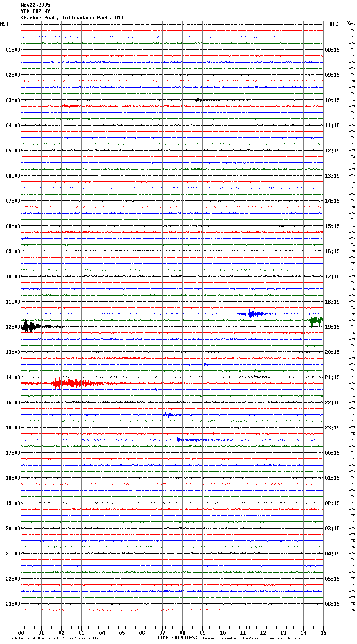Select the 02:00 MST row label
This screenshot has width=357, height=644.
coord(13,75)
